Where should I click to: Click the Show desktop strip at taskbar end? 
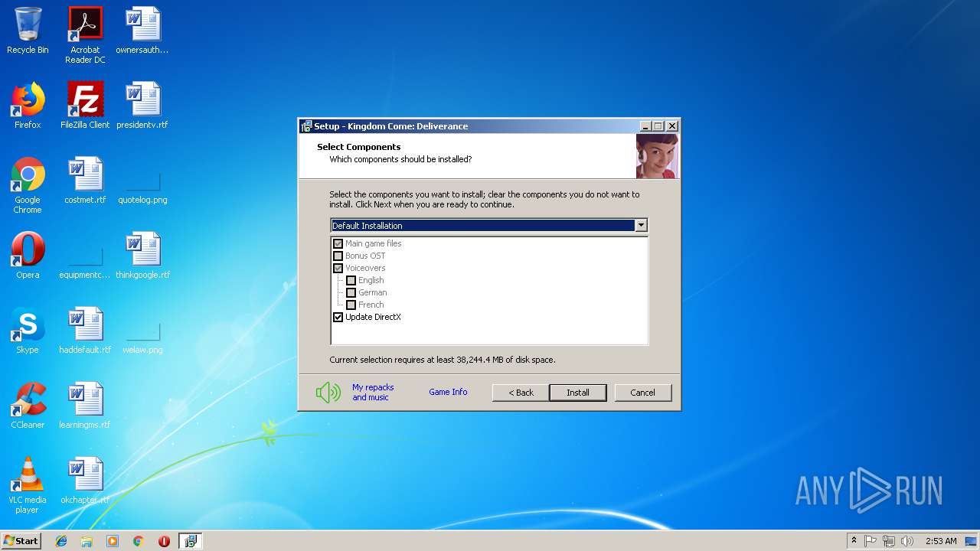coord(972,541)
